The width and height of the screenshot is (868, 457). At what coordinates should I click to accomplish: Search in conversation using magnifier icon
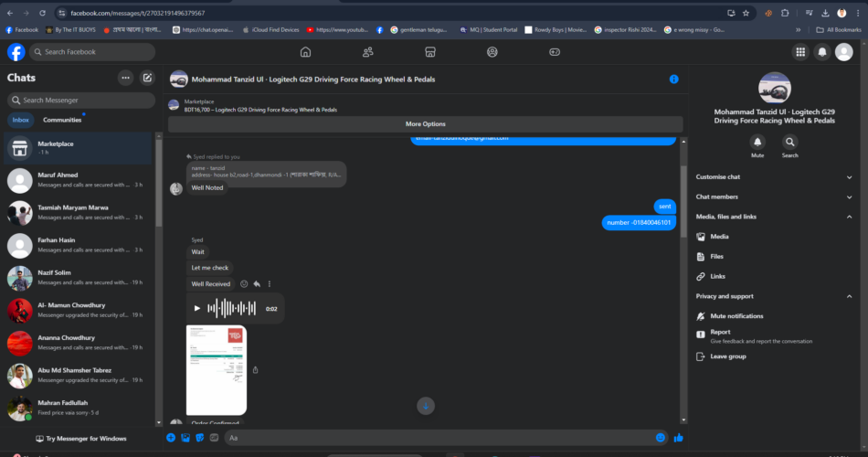790,143
